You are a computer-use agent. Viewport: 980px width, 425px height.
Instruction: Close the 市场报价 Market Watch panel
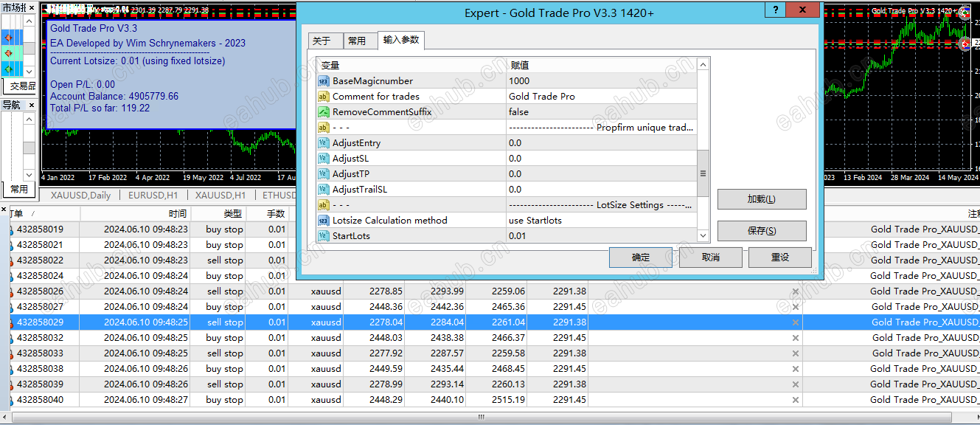point(31,7)
